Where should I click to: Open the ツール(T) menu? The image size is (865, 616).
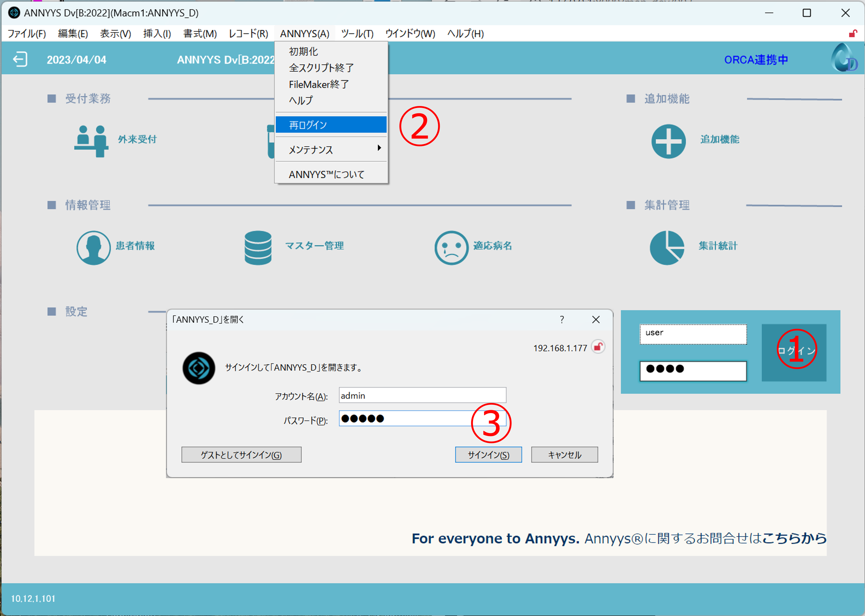click(x=357, y=33)
